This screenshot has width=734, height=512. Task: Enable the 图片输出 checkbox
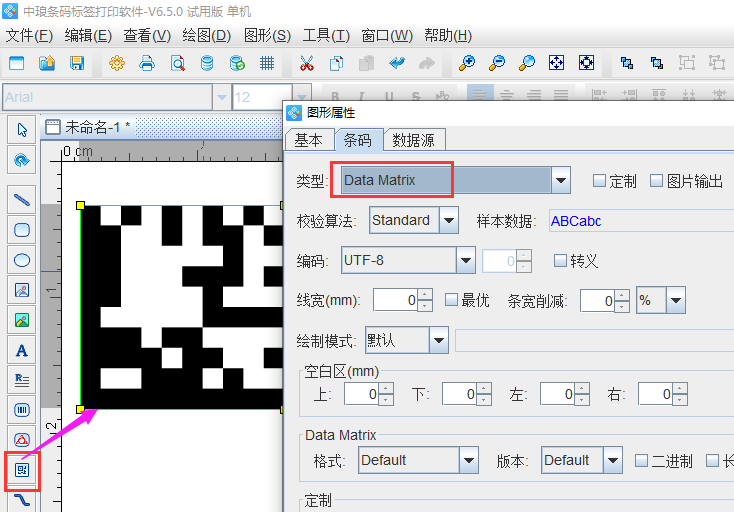(656, 181)
